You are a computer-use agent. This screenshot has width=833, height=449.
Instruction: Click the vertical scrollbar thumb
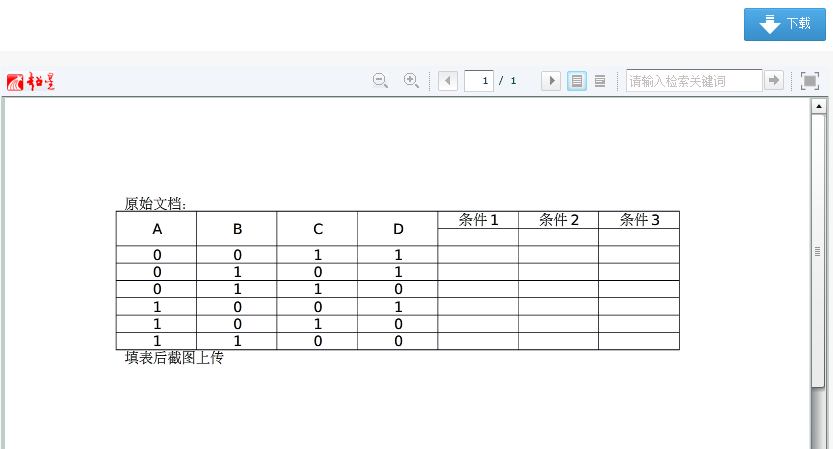tap(818, 250)
